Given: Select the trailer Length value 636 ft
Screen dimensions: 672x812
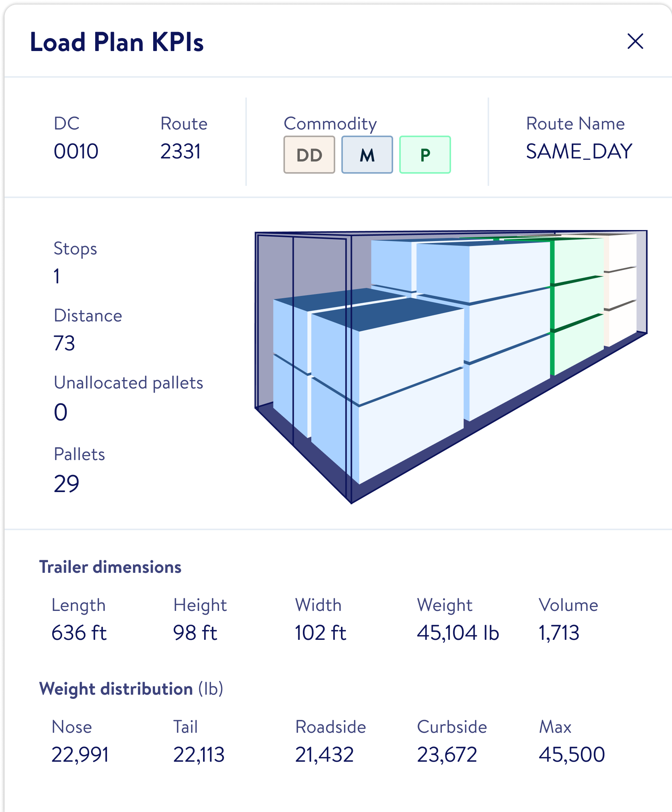Looking at the screenshot, I should pyautogui.click(x=79, y=633).
